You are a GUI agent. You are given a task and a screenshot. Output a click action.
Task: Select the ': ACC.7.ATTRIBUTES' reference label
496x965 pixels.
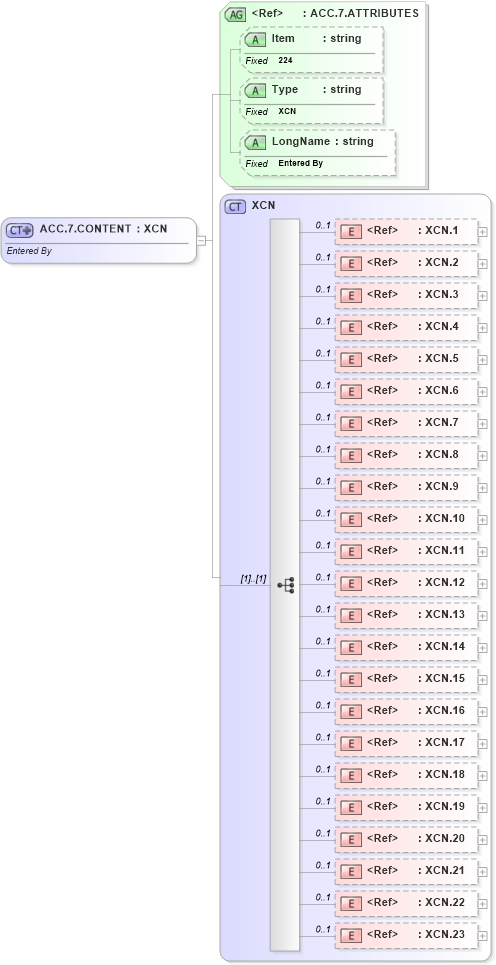pos(361,13)
